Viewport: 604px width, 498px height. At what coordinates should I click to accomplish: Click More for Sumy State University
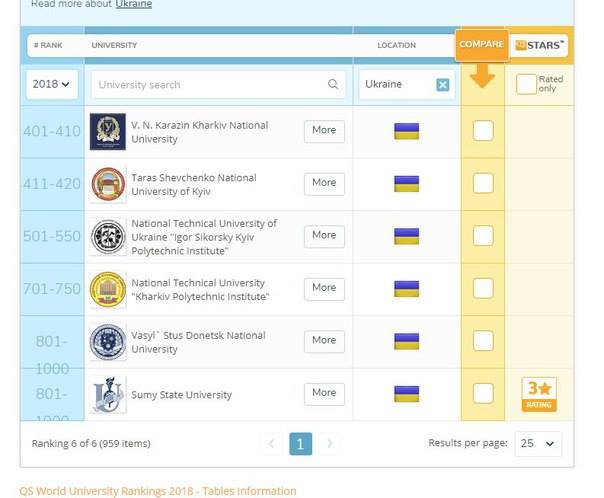324,394
